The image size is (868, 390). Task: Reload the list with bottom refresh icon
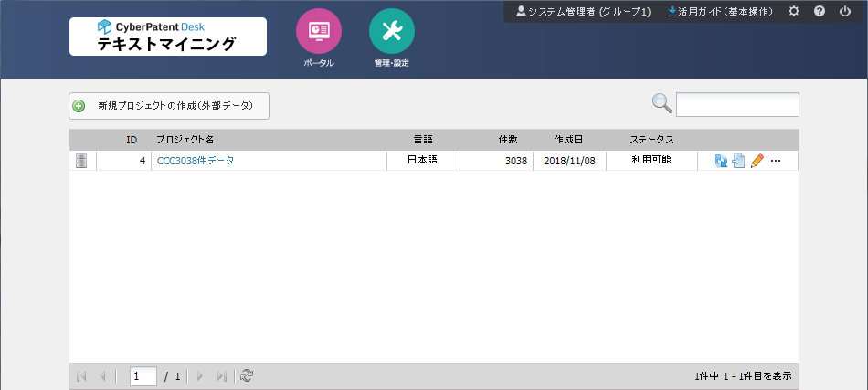tap(246, 375)
